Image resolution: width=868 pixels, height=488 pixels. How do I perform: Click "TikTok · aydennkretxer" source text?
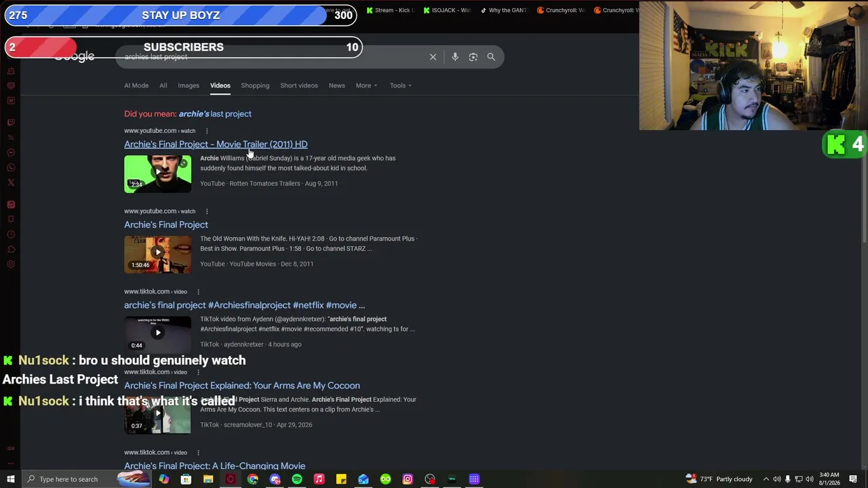pos(232,344)
